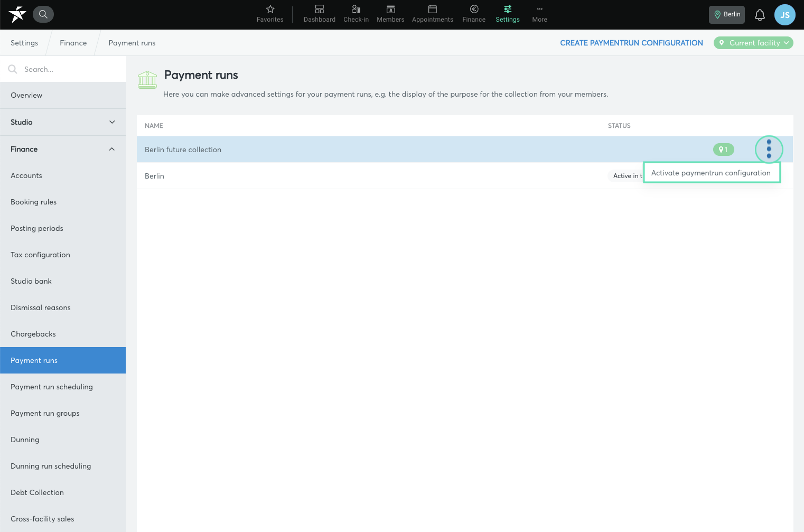Select the Berlin payment run row

pos(465,176)
